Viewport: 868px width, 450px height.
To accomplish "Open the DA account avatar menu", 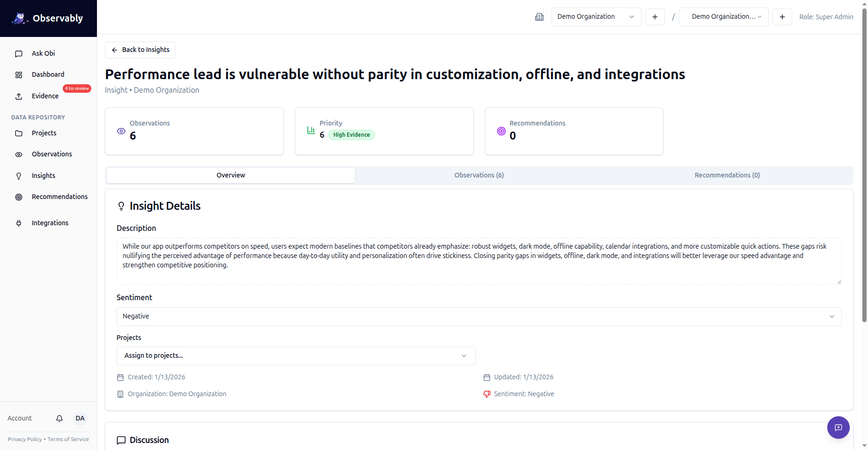I will pos(80,418).
